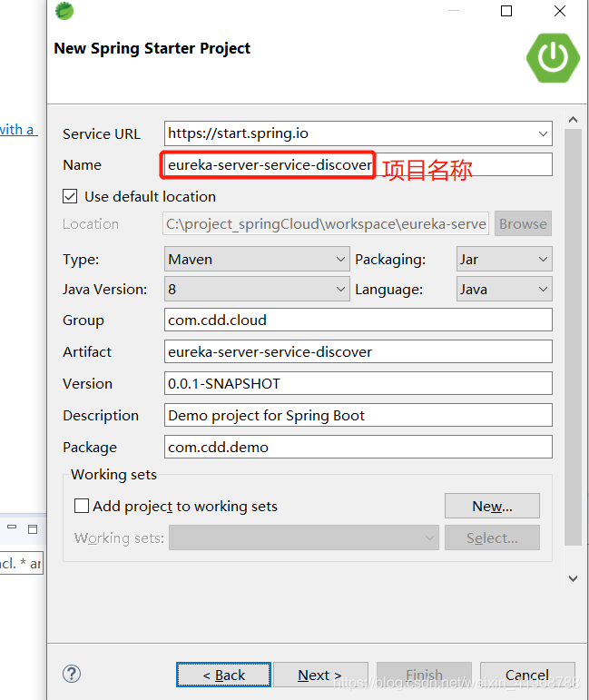589x700 pixels.
Task: Click the Back button
Action: pyautogui.click(x=223, y=675)
